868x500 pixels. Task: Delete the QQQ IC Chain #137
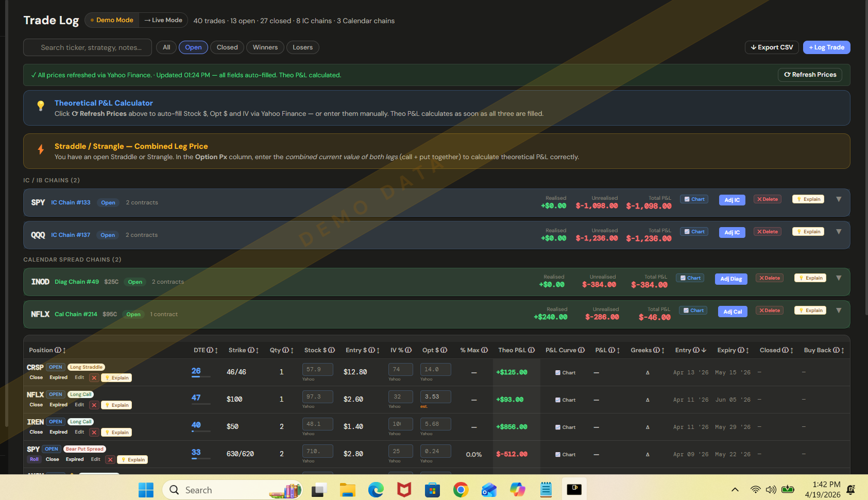(x=768, y=232)
